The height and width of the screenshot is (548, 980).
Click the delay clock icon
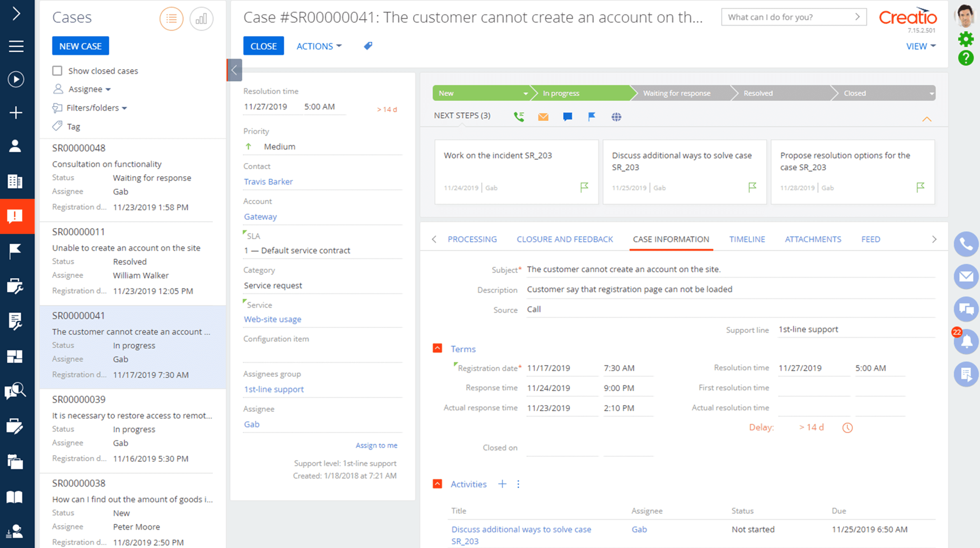847,428
